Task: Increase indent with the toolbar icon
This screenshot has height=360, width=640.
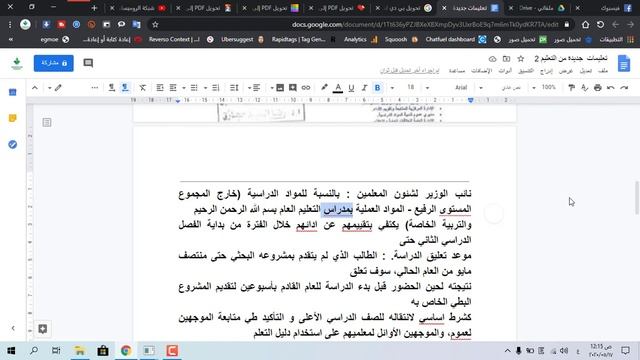Action: [160, 88]
